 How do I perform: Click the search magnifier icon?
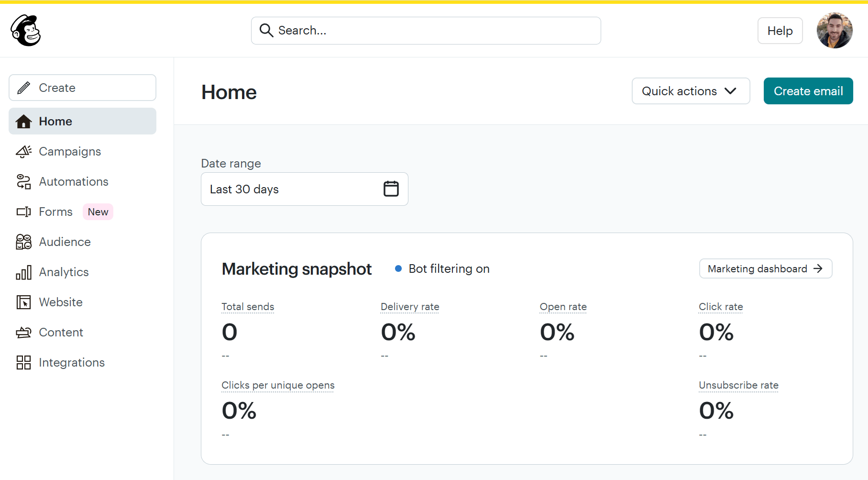pyautogui.click(x=267, y=30)
